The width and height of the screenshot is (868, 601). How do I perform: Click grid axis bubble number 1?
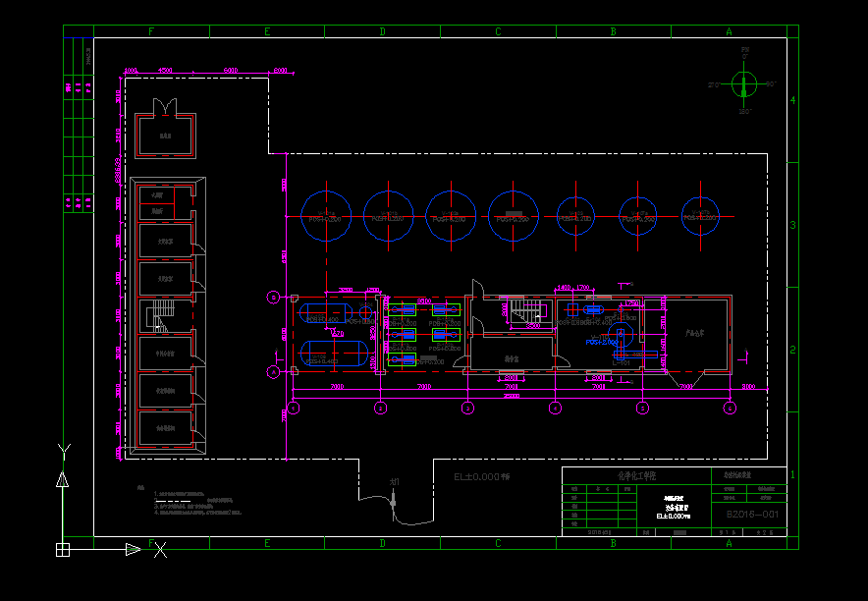click(x=294, y=408)
